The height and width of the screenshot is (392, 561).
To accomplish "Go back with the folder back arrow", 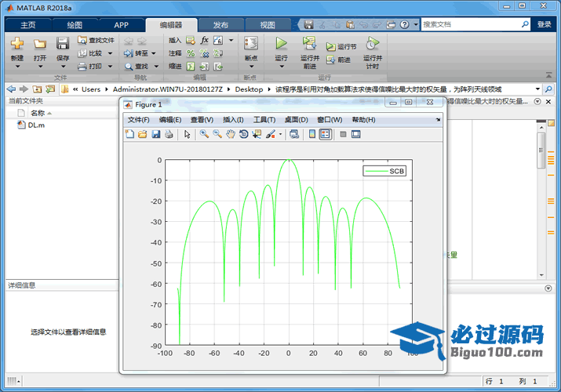I will coord(11,89).
